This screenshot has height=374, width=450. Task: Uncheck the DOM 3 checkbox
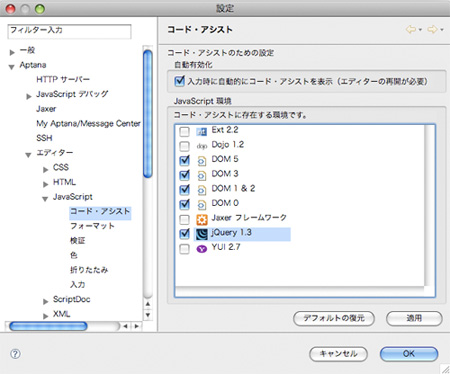click(184, 175)
